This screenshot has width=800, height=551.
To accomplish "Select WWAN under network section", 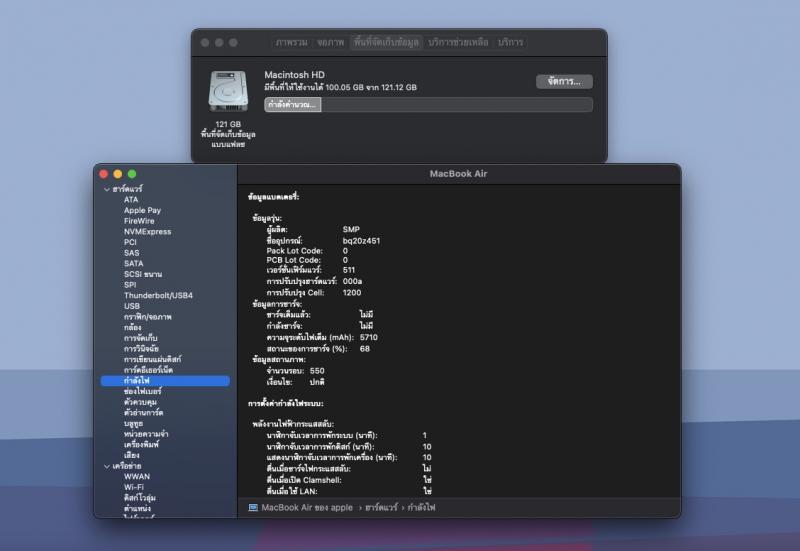I will (x=137, y=477).
